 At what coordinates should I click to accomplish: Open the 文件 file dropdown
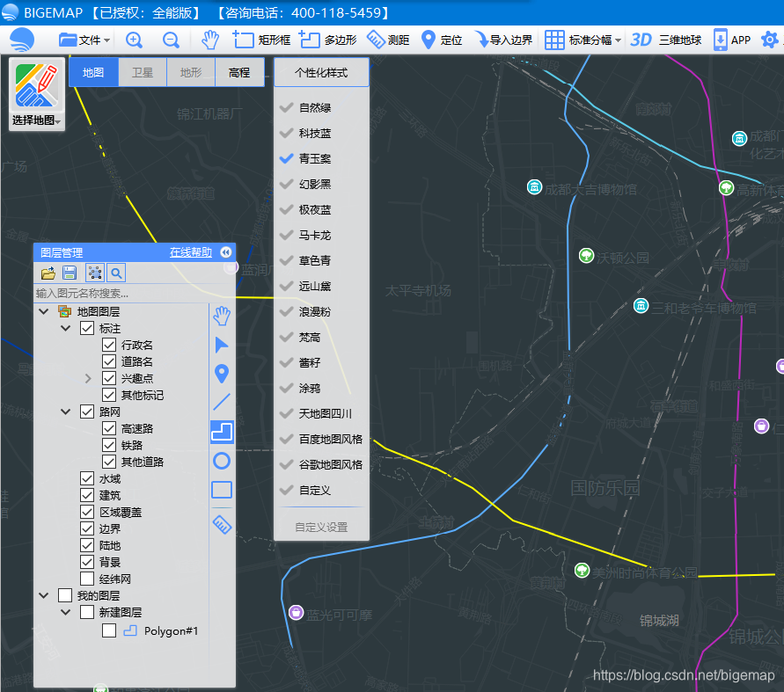tap(84, 40)
